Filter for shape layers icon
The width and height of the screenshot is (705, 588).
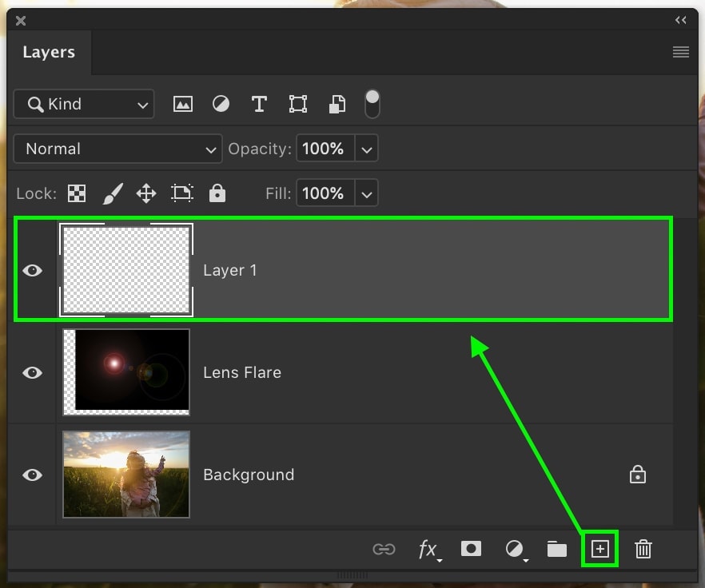[297, 104]
